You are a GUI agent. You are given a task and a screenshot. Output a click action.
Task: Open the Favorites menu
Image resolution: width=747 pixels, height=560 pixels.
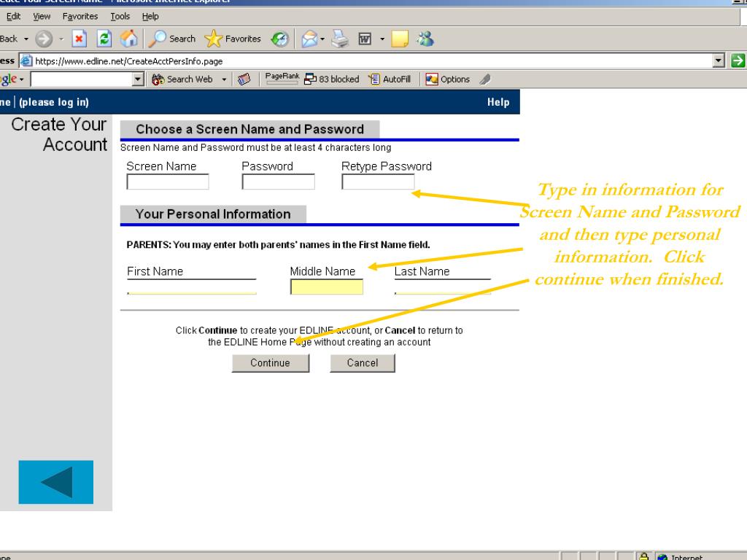pos(80,16)
